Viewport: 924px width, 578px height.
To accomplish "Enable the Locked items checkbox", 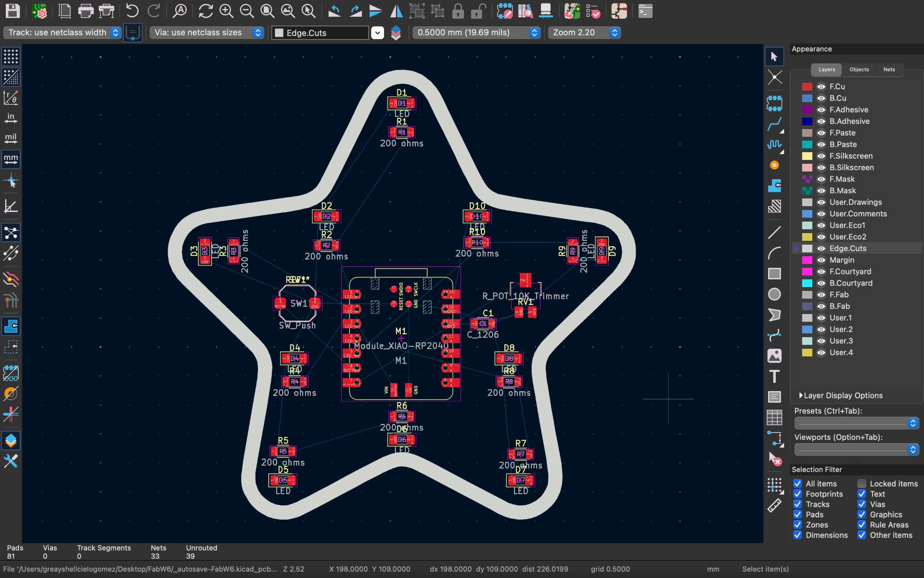I will coord(861,484).
